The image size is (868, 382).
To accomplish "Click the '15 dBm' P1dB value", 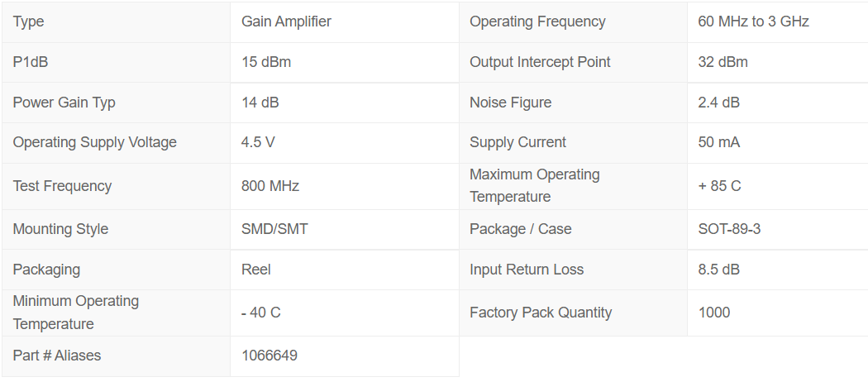I will (265, 62).
